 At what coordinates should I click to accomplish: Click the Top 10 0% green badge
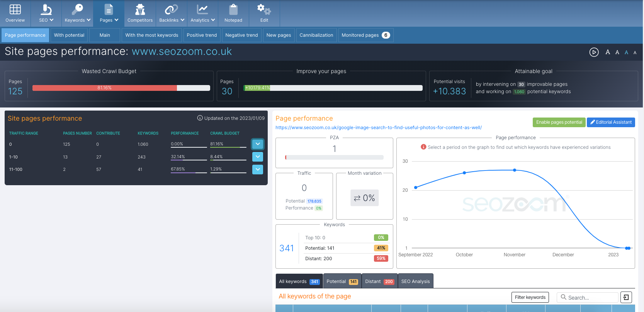pyautogui.click(x=381, y=238)
